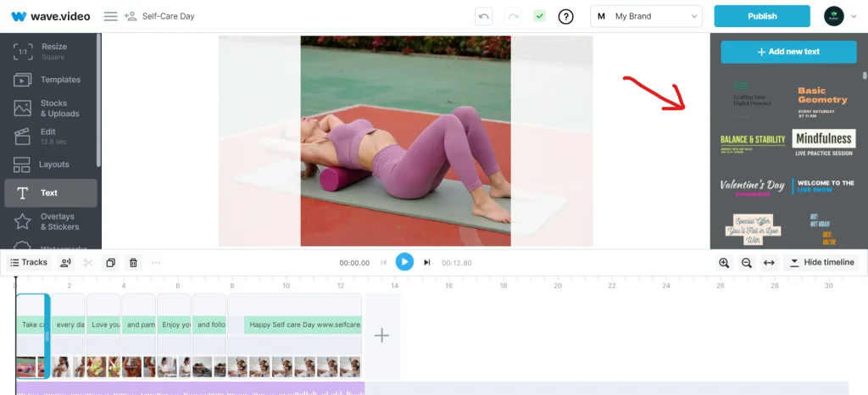Switch to Overlays & Stickers tab
The height and width of the screenshot is (395, 868).
[x=50, y=221]
